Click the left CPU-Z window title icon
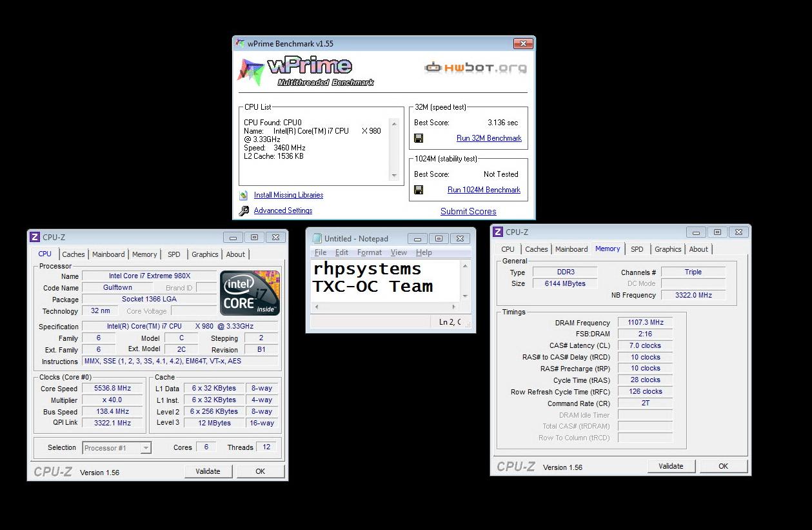This screenshot has width=812, height=530. coord(35,238)
